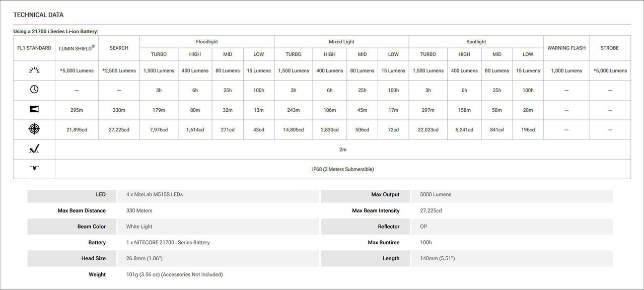The height and width of the screenshot is (290, 644).
Task: Click the 2m impact resistance value
Action: click(x=343, y=150)
